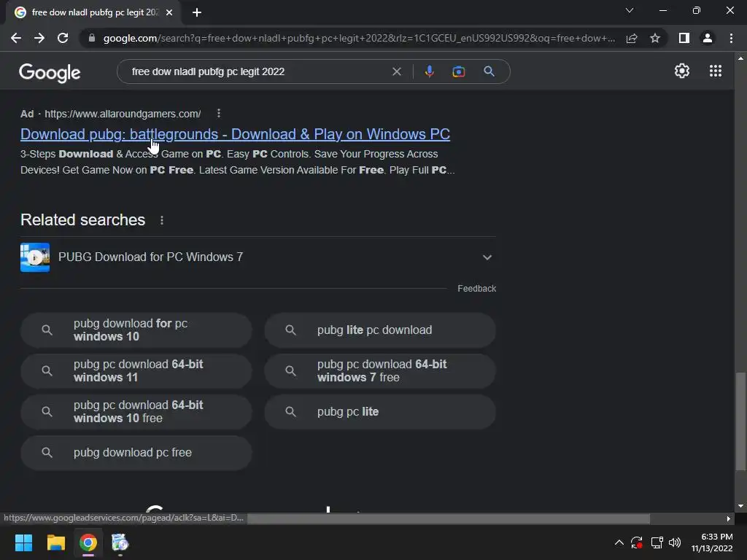Focus the Google search input field
Image resolution: width=747 pixels, height=560 pixels.
click(258, 71)
